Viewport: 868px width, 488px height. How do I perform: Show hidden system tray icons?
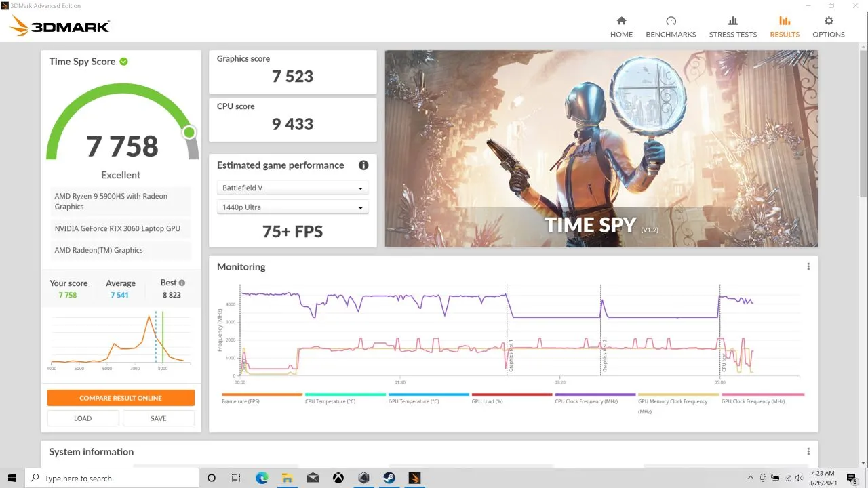751,478
